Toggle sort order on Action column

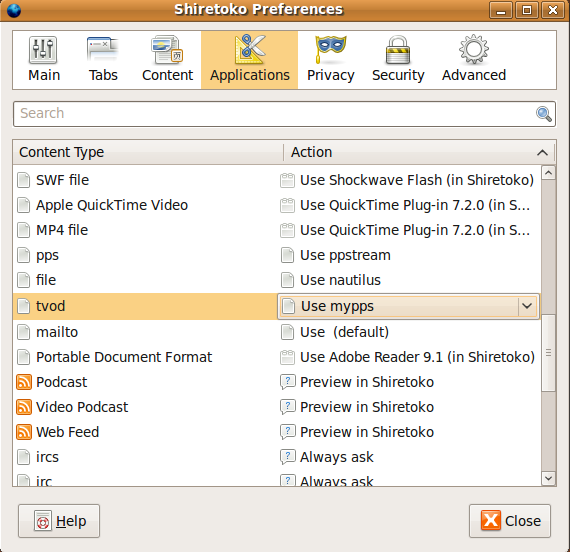(419, 152)
